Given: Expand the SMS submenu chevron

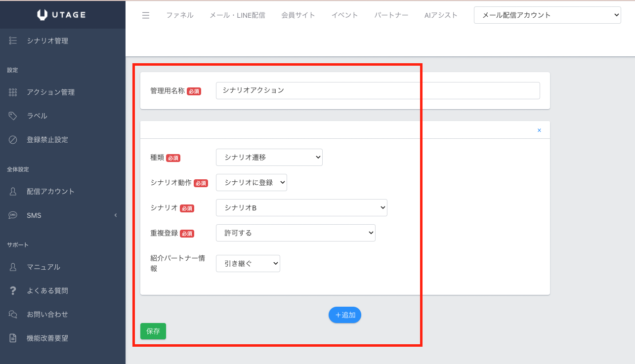Looking at the screenshot, I should point(116,215).
